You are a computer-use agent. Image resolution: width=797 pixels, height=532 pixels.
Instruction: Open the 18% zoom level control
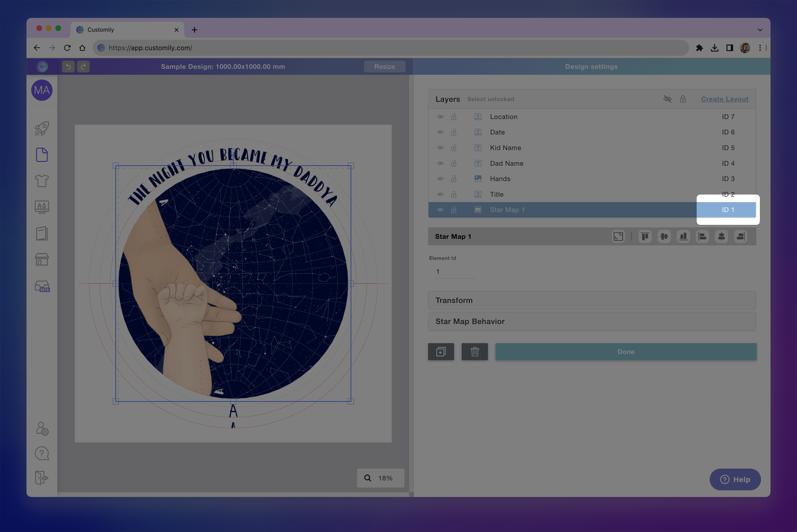[x=380, y=478]
